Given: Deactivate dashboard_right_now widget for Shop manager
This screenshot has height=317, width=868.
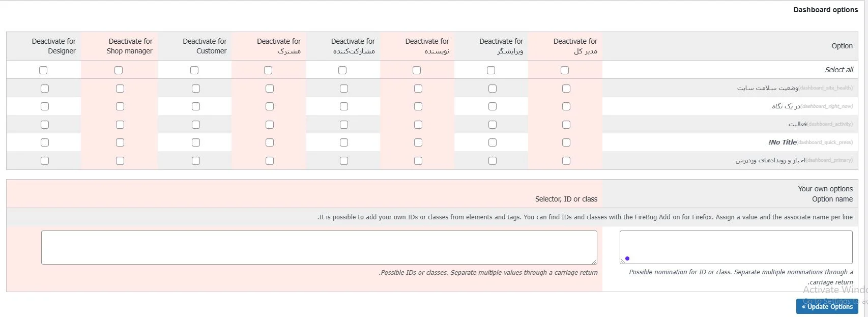Looking at the screenshot, I should [x=120, y=106].
